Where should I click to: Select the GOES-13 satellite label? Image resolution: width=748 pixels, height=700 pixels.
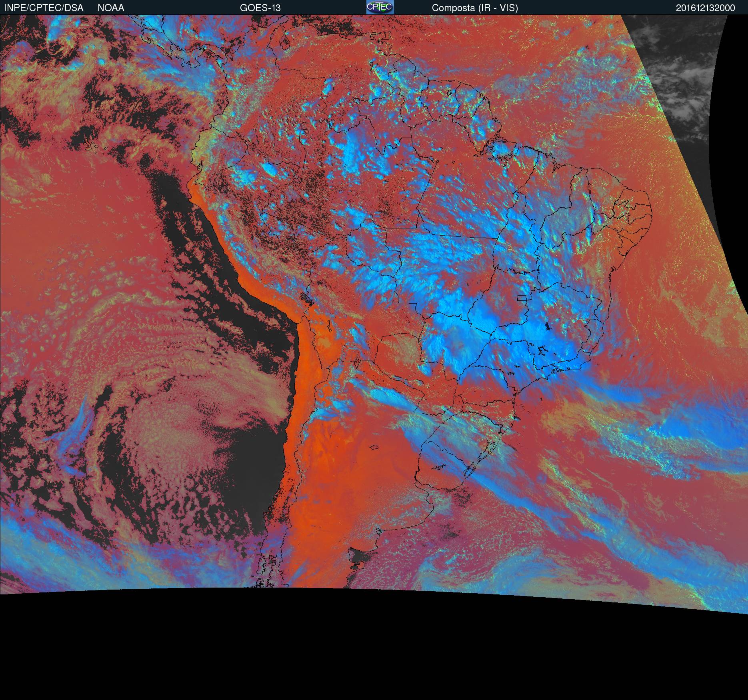click(x=260, y=8)
